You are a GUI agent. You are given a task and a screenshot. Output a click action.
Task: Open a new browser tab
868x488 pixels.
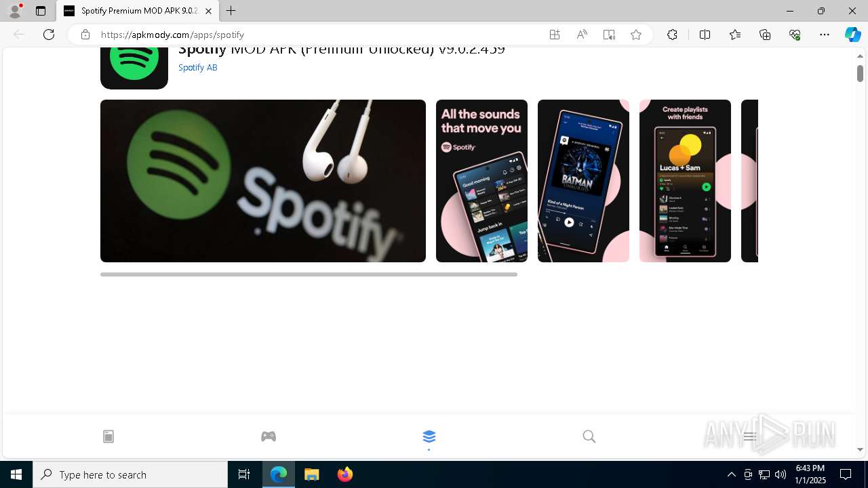tap(231, 11)
